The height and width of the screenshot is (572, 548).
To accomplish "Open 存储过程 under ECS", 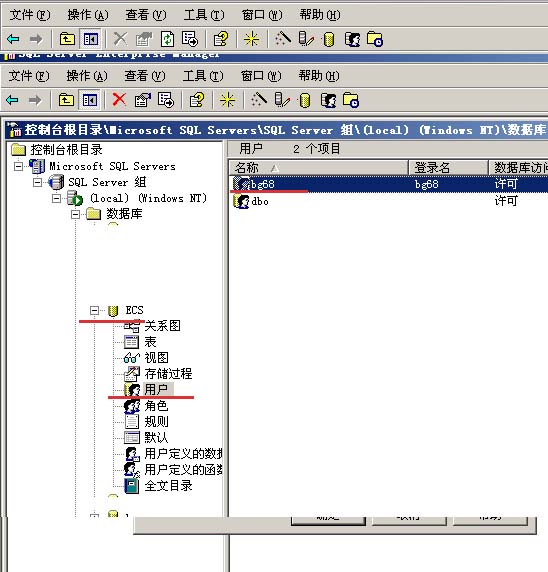I will [168, 374].
